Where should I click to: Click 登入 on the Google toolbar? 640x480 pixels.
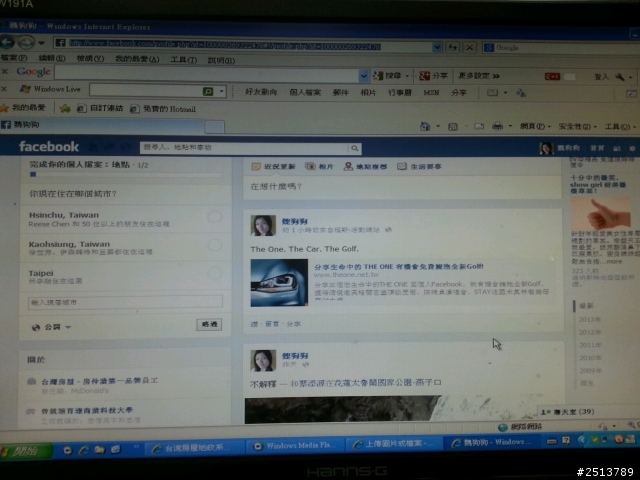(601, 77)
